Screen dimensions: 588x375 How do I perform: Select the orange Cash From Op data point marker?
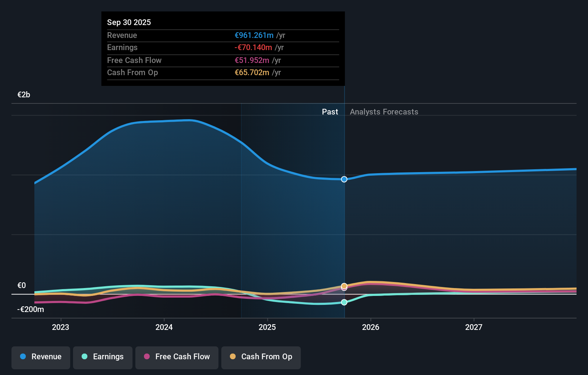344,286
